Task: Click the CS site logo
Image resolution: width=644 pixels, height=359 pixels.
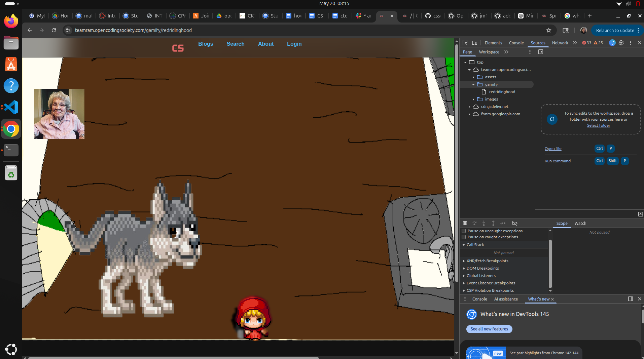Action: (x=178, y=48)
